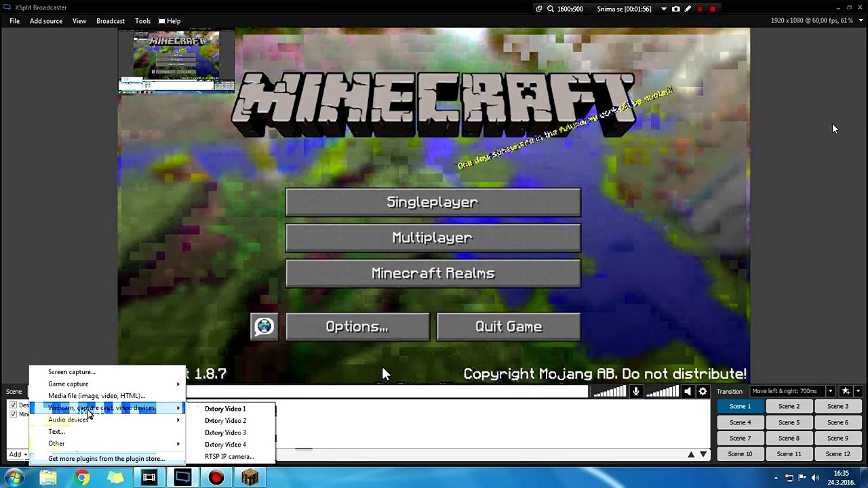The width and height of the screenshot is (868, 488).
Task: Click Multiplayer in the Minecraft preview
Action: point(433,238)
